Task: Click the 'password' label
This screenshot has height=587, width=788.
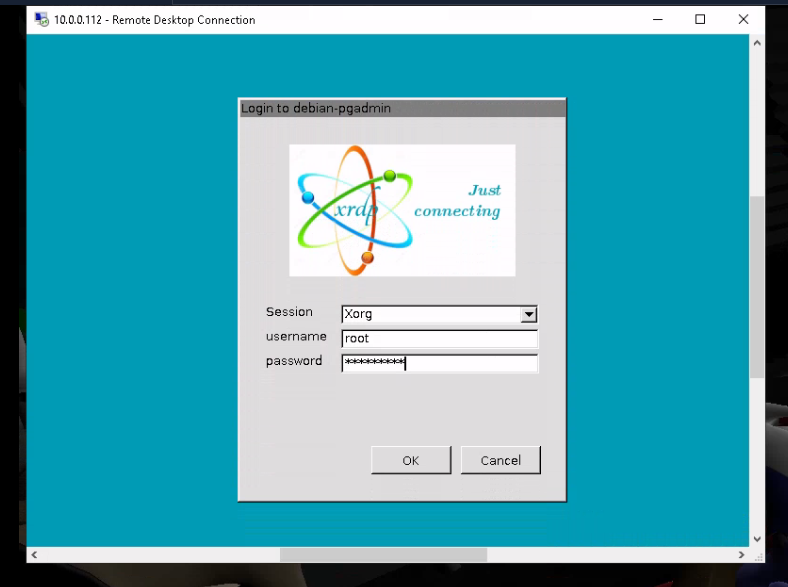Action: coord(293,361)
